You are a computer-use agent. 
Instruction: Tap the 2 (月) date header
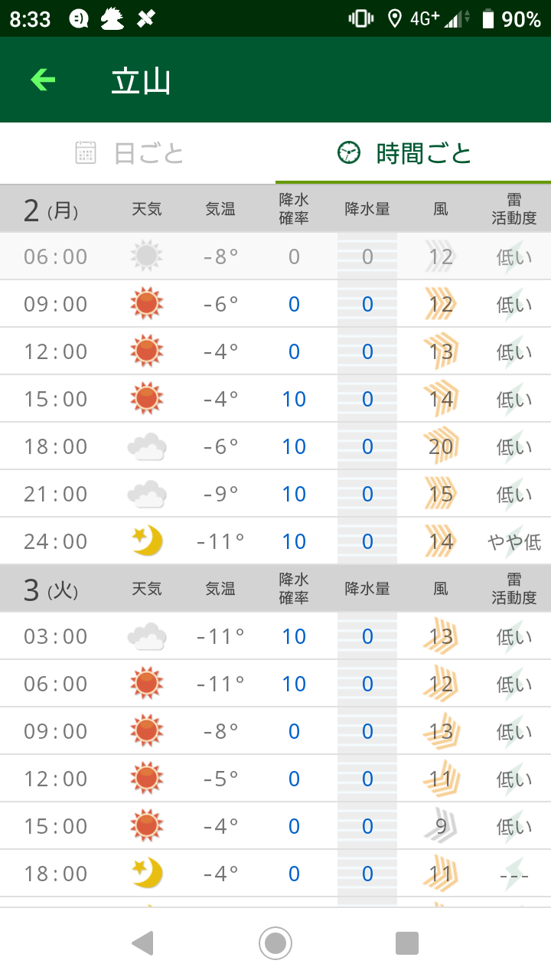[51, 209]
